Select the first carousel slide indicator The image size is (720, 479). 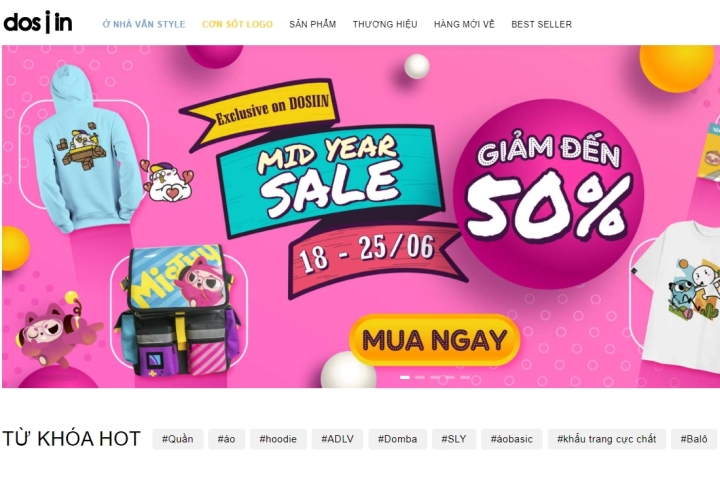[x=405, y=378]
